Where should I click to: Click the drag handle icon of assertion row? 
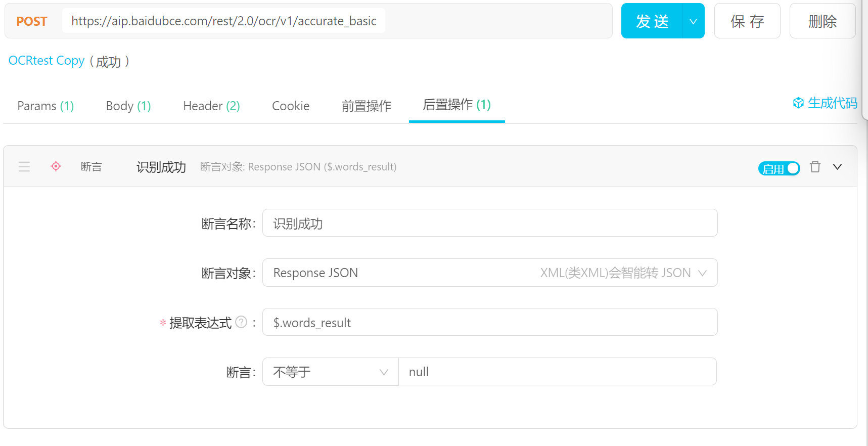coord(24,166)
